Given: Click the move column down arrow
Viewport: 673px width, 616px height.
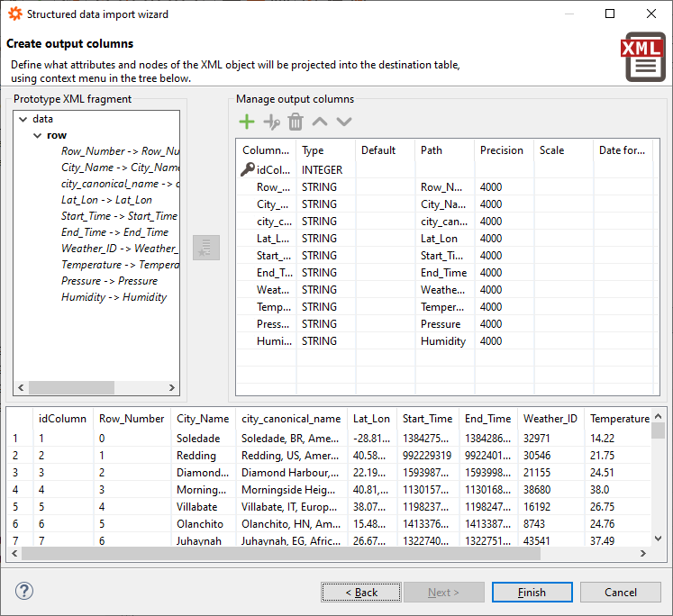Looking at the screenshot, I should click(344, 122).
